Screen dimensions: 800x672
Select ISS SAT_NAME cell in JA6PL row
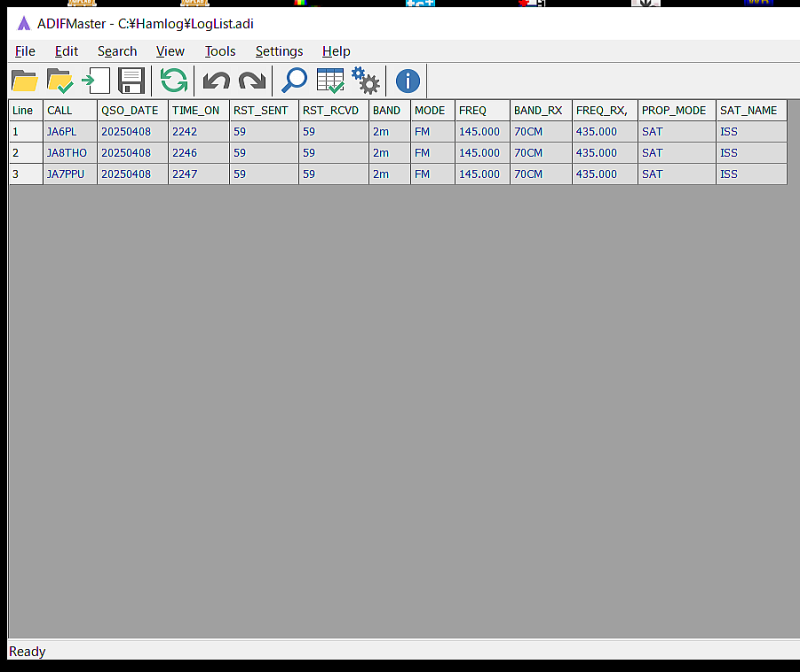click(x=752, y=132)
